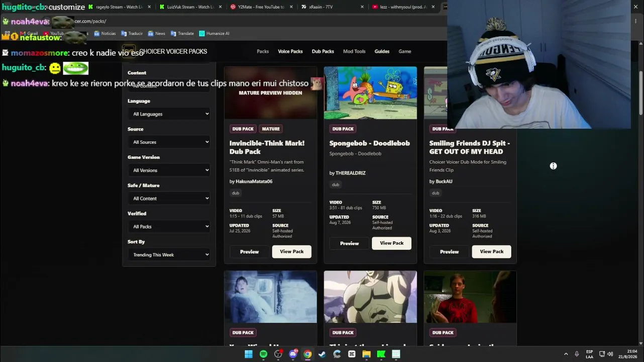Launch Steam from the taskbar

pos(322,354)
